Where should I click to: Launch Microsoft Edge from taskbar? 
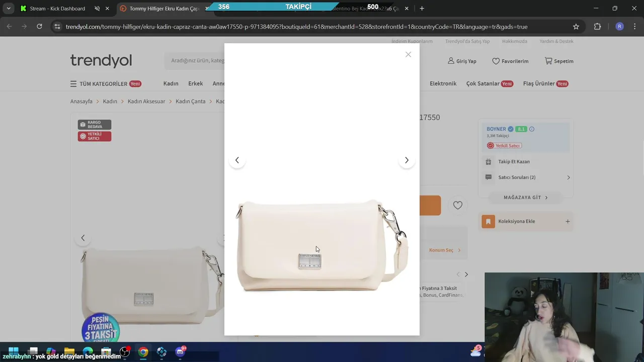(x=88, y=351)
